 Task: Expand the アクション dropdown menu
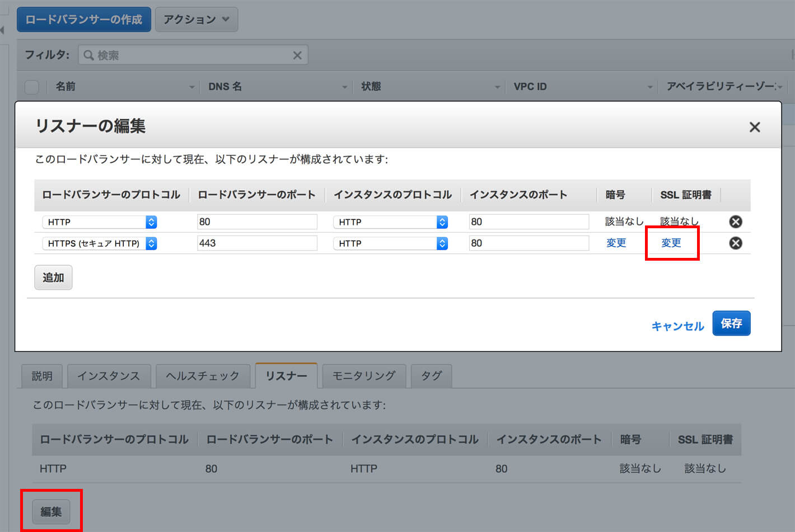pyautogui.click(x=196, y=20)
